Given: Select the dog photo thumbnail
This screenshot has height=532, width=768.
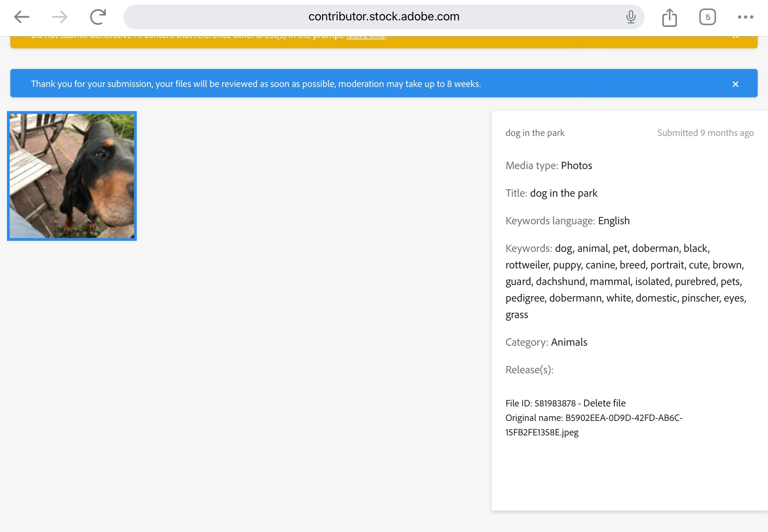Looking at the screenshot, I should click(x=72, y=176).
